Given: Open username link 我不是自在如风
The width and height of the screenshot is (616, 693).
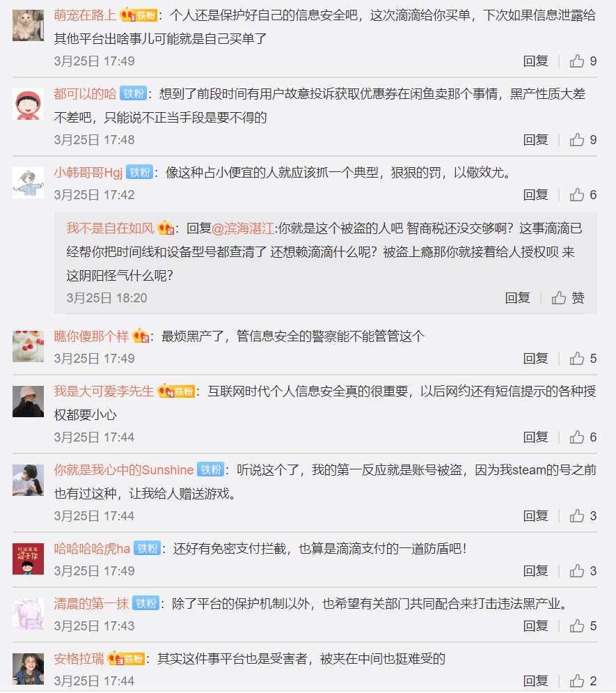Looking at the screenshot, I should pos(110,228).
